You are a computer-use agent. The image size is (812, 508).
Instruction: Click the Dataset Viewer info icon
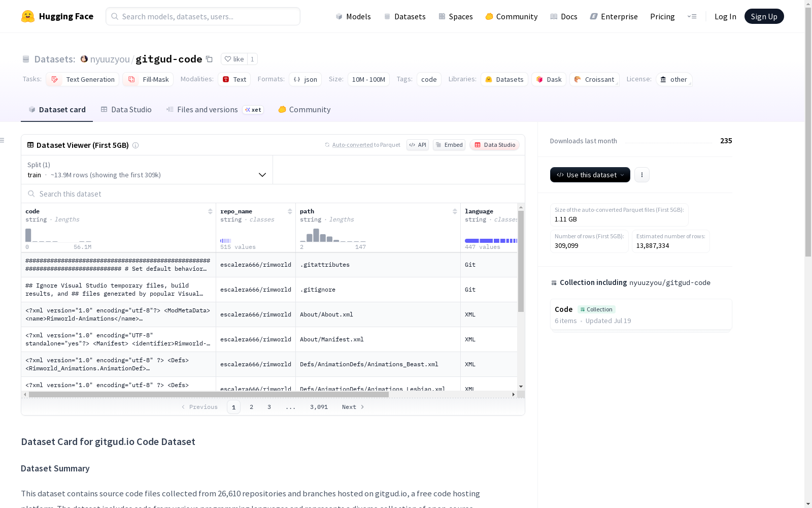click(x=136, y=145)
